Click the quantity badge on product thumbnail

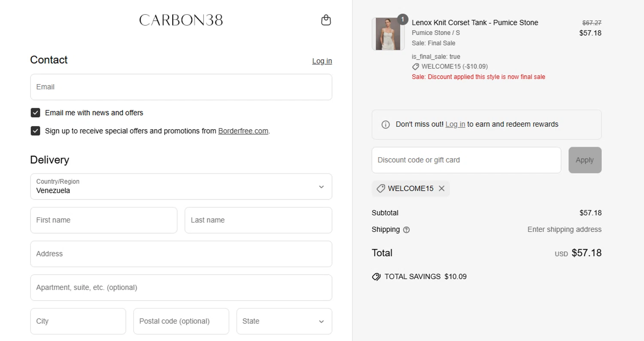(403, 19)
